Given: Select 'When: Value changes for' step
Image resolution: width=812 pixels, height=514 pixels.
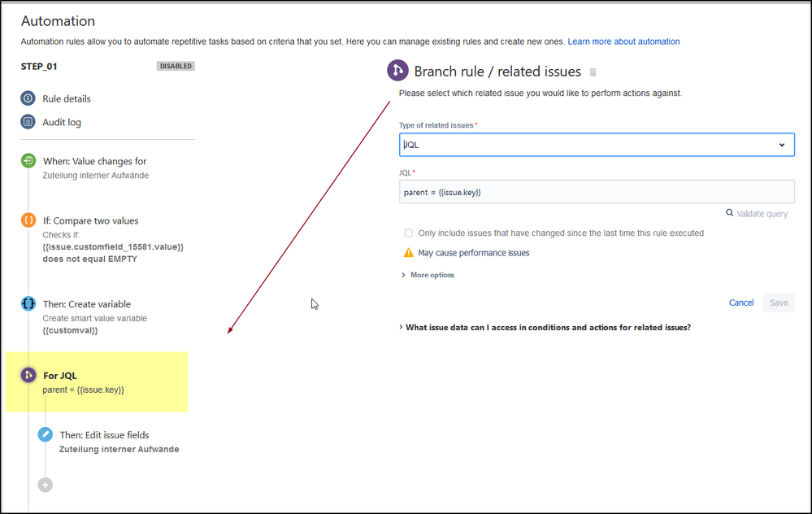Looking at the screenshot, I should [95, 161].
